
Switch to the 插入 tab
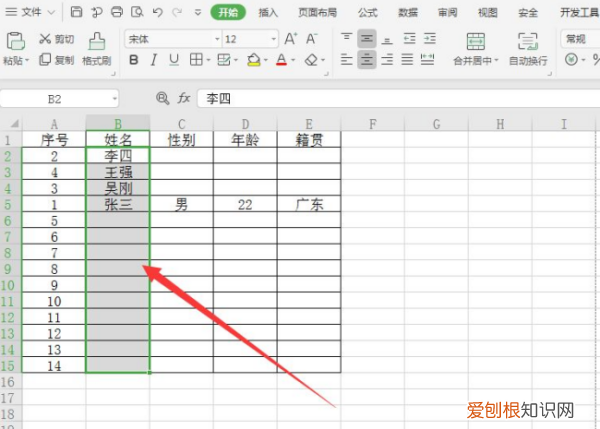(x=268, y=13)
